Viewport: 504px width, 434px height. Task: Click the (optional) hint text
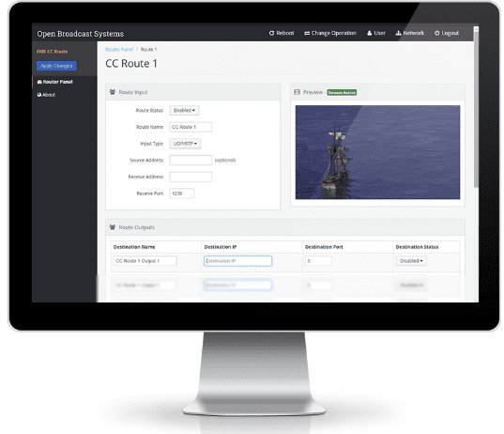pos(225,161)
